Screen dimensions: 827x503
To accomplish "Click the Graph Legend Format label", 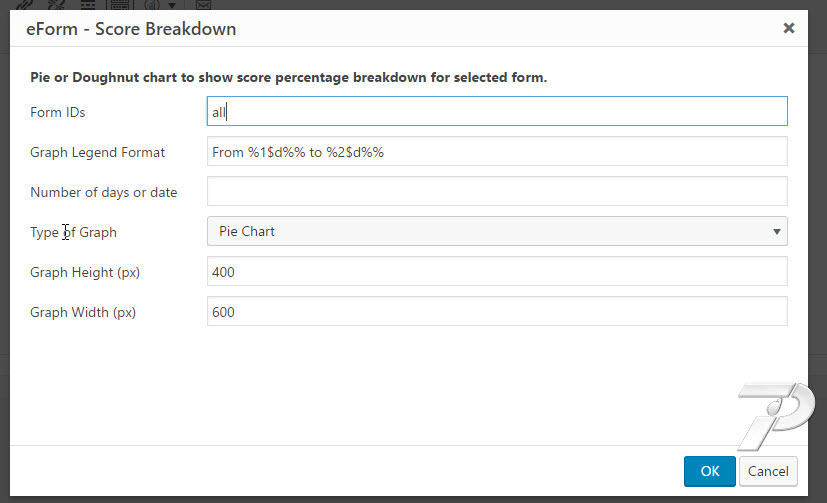I will tap(98, 152).
